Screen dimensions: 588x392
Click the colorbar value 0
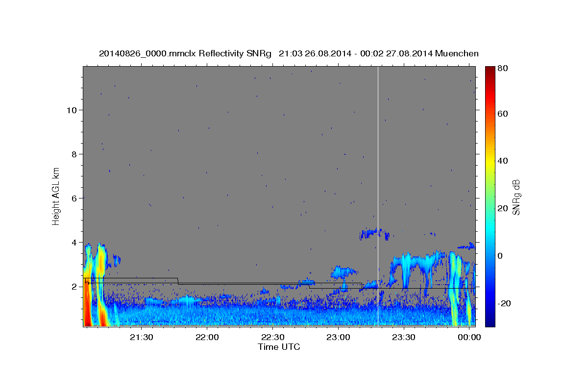tap(501, 256)
